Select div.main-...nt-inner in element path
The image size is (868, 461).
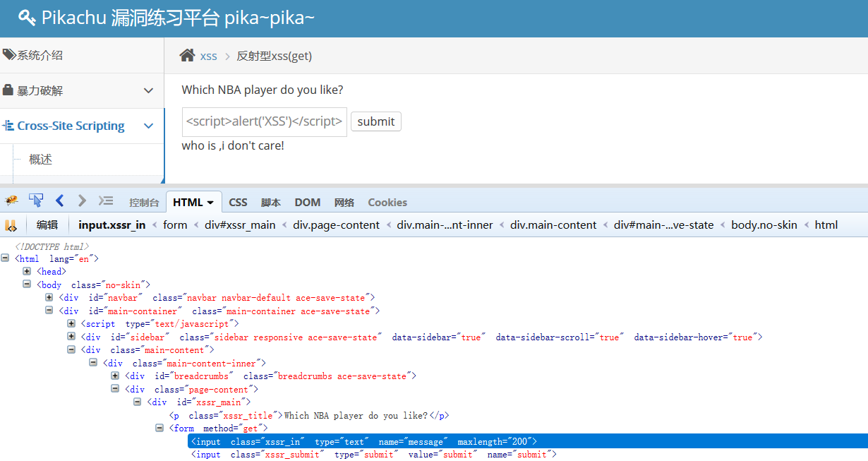445,224
